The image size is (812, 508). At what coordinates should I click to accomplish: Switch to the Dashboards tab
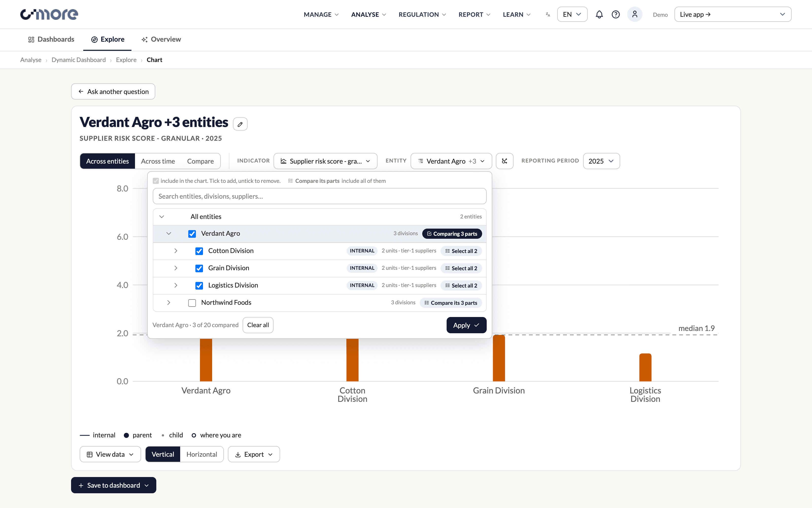pyautogui.click(x=51, y=39)
